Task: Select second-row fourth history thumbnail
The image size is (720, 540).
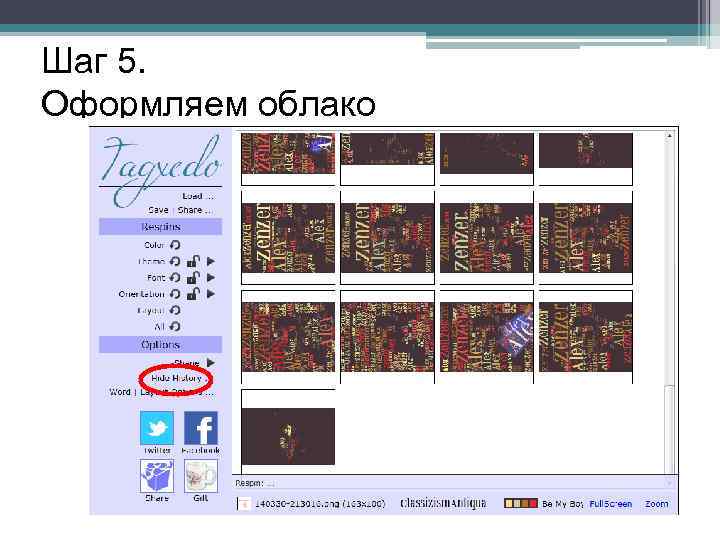Action: click(x=585, y=238)
